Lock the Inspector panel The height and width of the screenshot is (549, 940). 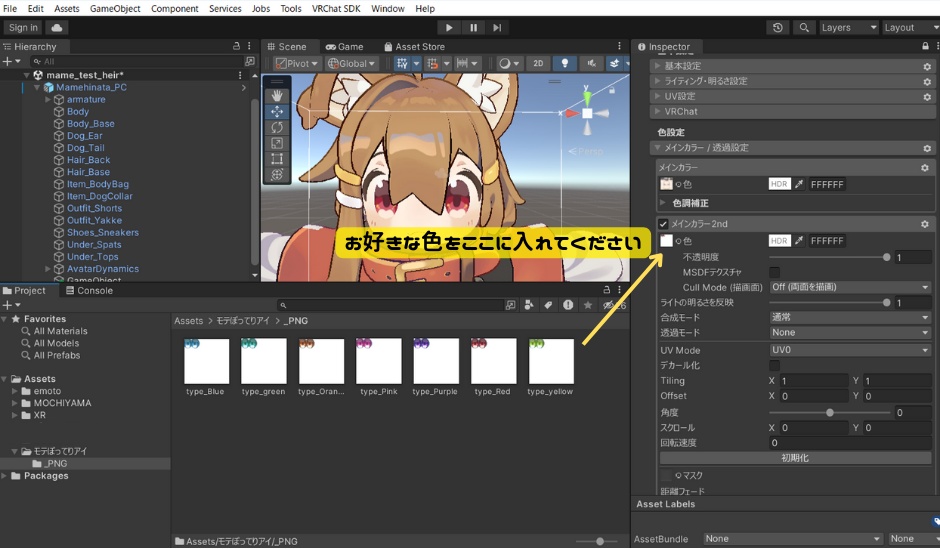925,46
